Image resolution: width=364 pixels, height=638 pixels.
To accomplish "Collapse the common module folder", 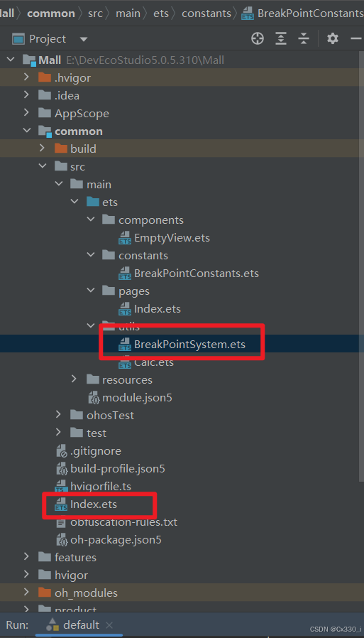I will coord(27,131).
